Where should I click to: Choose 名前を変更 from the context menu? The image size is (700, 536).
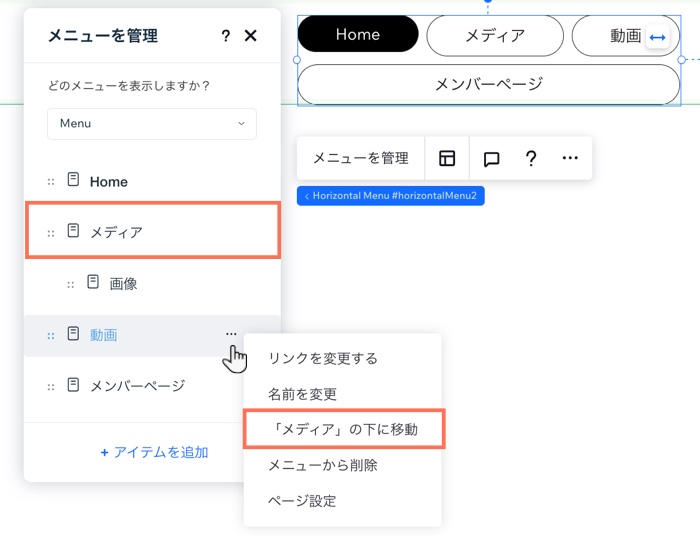(x=342, y=394)
